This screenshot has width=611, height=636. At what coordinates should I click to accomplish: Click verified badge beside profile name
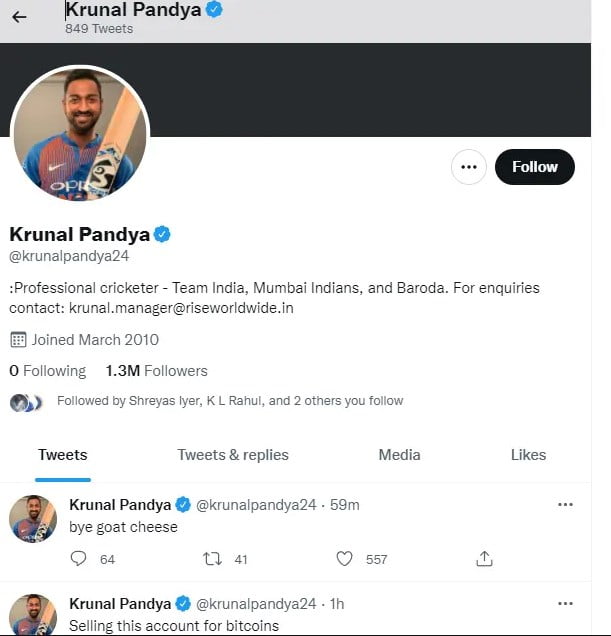click(x=162, y=235)
